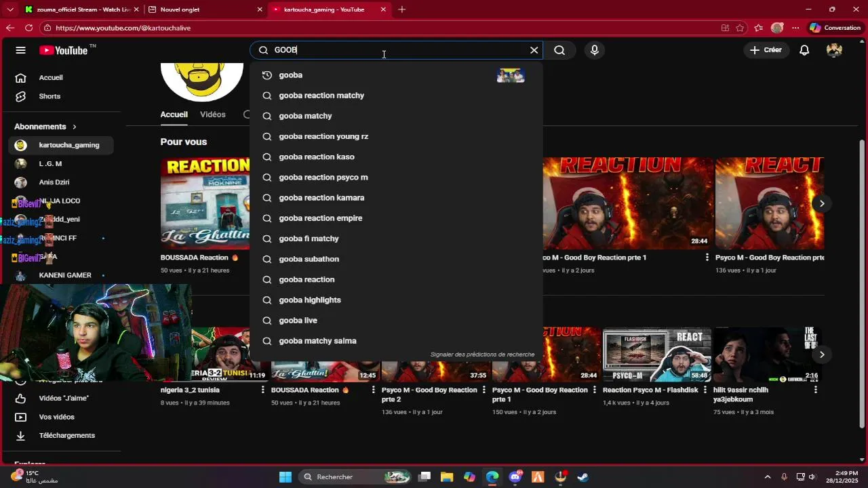This screenshot has width=868, height=488.
Task: Select suggestion 'gooba fi matchy'
Action: pyautogui.click(x=396, y=239)
